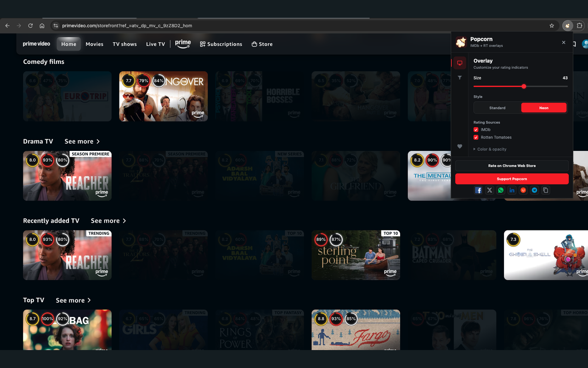Close the Popcorn popup panel
The height and width of the screenshot is (368, 588).
click(564, 42)
